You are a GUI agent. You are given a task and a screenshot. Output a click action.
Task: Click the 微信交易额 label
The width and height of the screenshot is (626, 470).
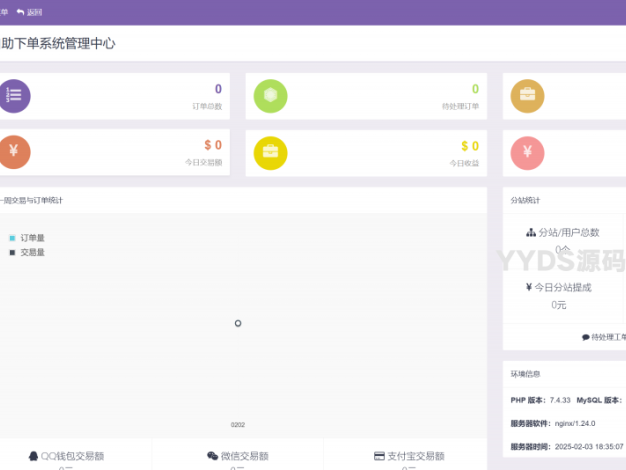(244, 456)
